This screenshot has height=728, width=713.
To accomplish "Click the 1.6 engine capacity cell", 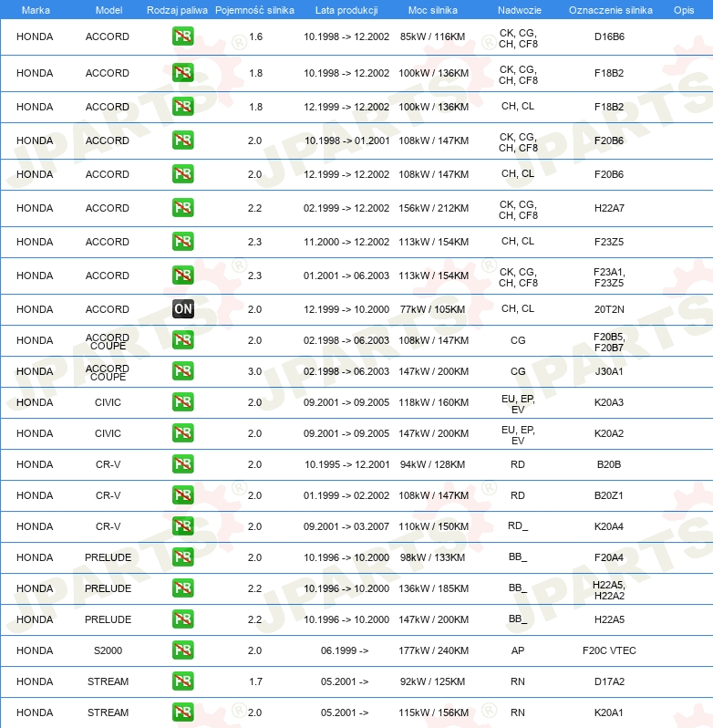I will click(x=255, y=36).
